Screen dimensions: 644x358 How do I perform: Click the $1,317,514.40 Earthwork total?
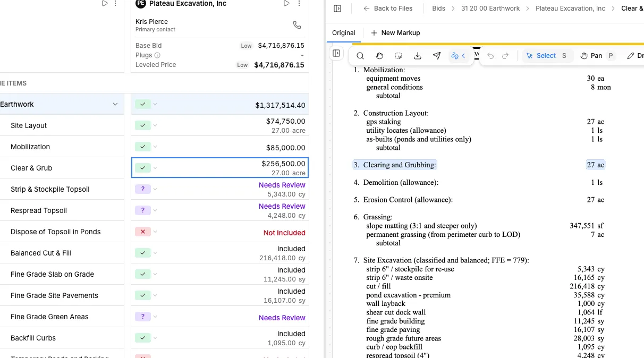[x=280, y=105]
